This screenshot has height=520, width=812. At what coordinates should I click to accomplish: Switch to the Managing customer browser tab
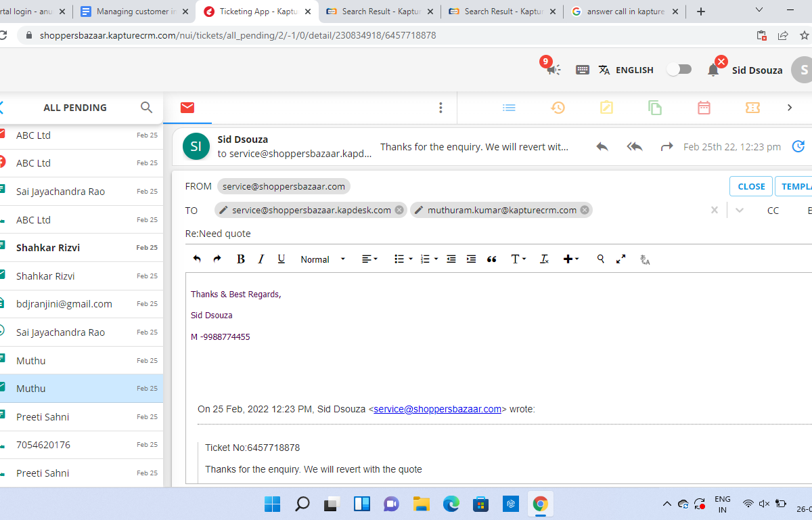tap(135, 12)
